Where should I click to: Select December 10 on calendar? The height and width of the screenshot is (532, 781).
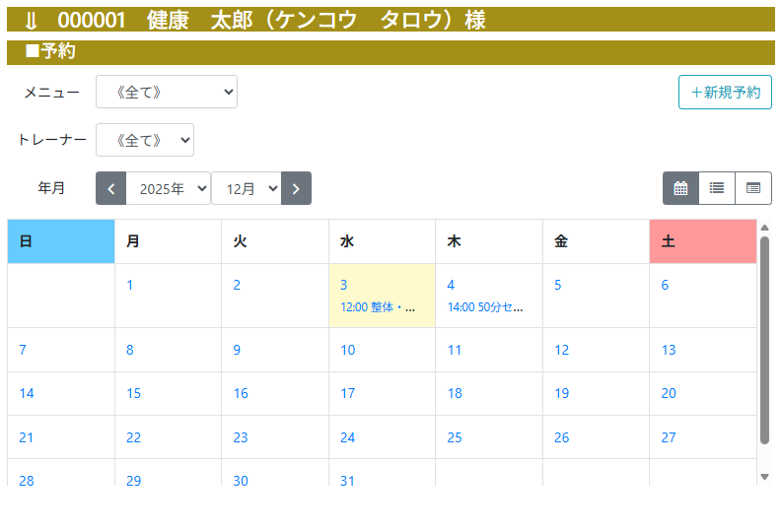coord(347,350)
